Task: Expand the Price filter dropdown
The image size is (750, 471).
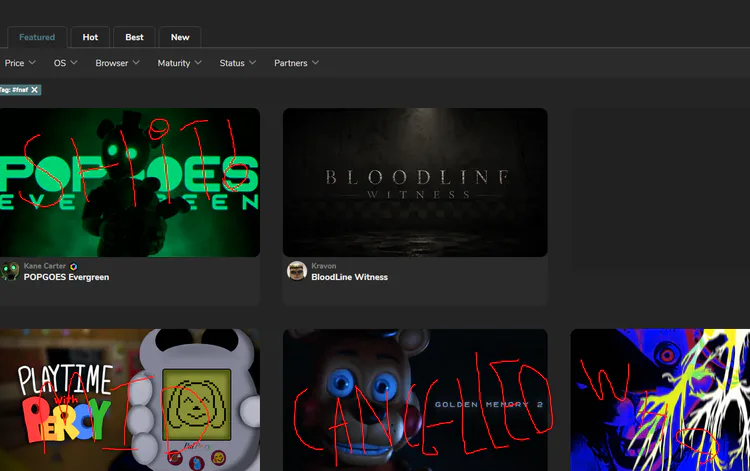Action: (20, 63)
